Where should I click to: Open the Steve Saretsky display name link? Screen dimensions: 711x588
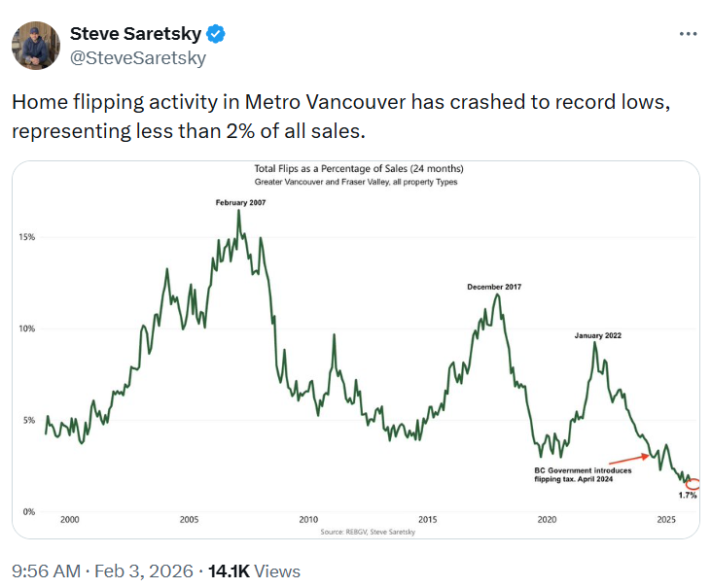point(135,35)
